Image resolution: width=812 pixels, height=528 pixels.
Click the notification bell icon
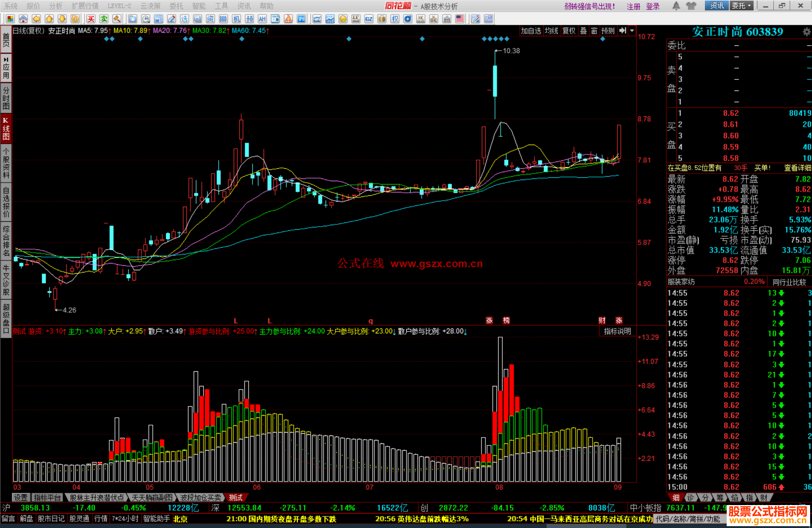676,6
